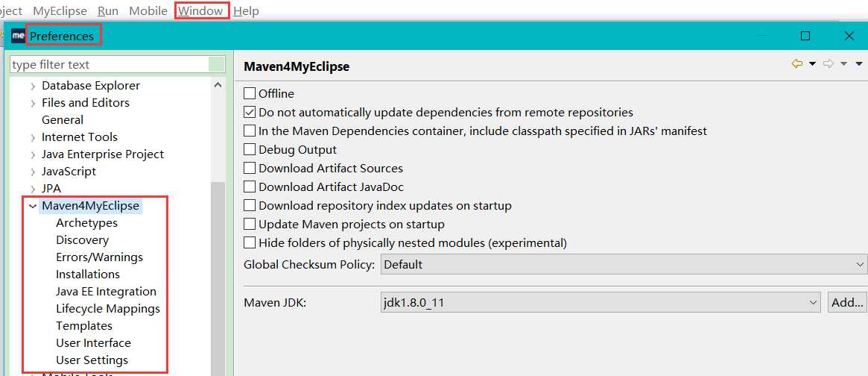Uncheck 'Do not automatically update dependencies'
The image size is (868, 376).
250,113
